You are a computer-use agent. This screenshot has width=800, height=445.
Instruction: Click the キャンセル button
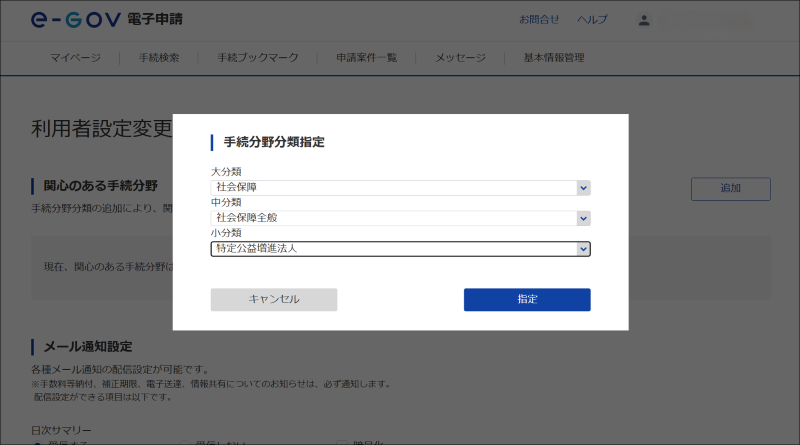(x=274, y=300)
